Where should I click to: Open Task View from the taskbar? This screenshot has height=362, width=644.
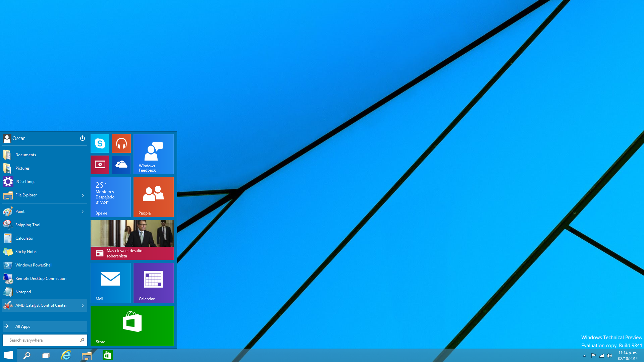coord(46,355)
